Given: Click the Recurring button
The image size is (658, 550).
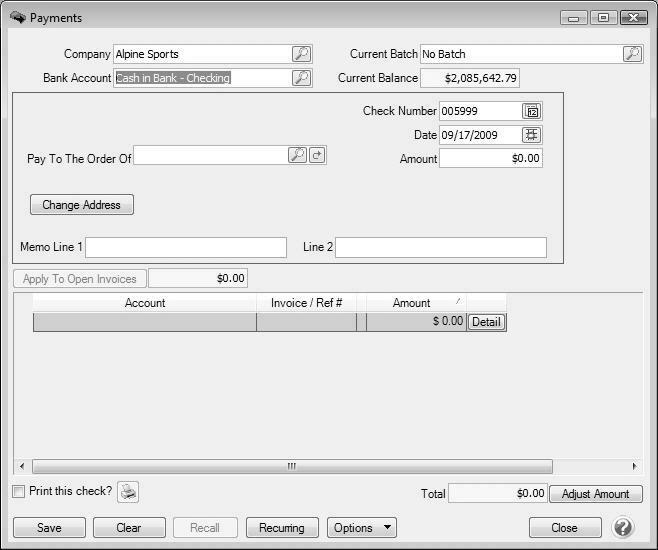Looking at the screenshot, I should (281, 527).
